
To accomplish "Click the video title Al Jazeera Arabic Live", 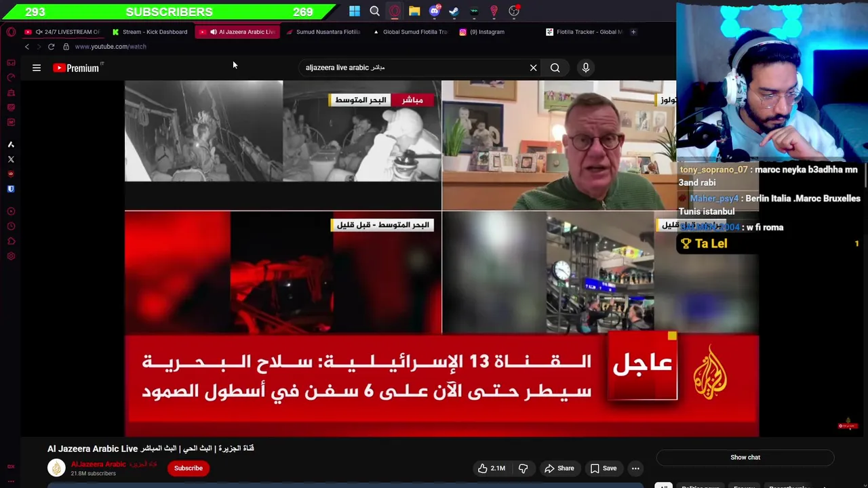I will tap(151, 449).
